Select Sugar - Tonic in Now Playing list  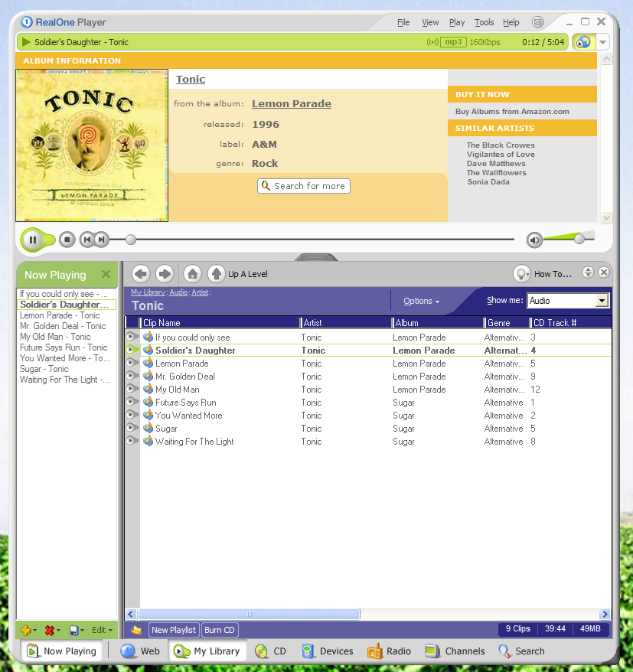(44, 369)
